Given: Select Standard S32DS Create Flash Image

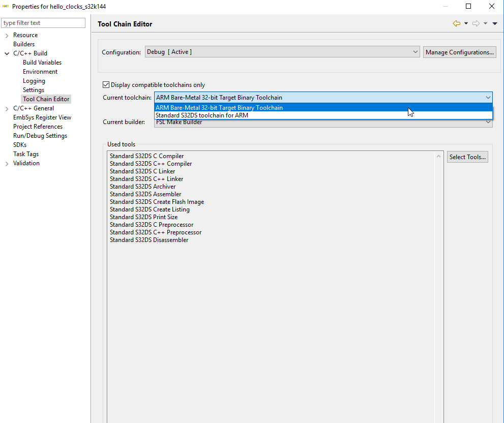Looking at the screenshot, I should 157,202.
